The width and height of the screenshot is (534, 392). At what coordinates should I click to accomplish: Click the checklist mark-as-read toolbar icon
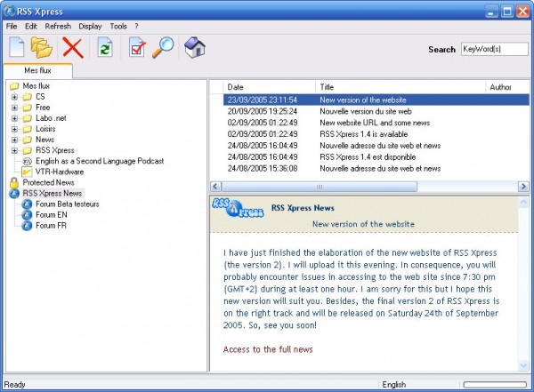coord(136,48)
